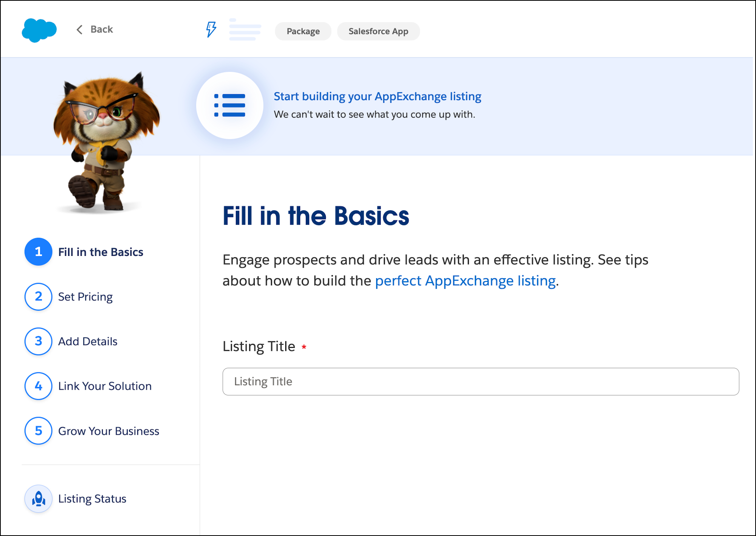Click the Back chevron arrow
This screenshot has height=536, width=756.
pos(79,29)
